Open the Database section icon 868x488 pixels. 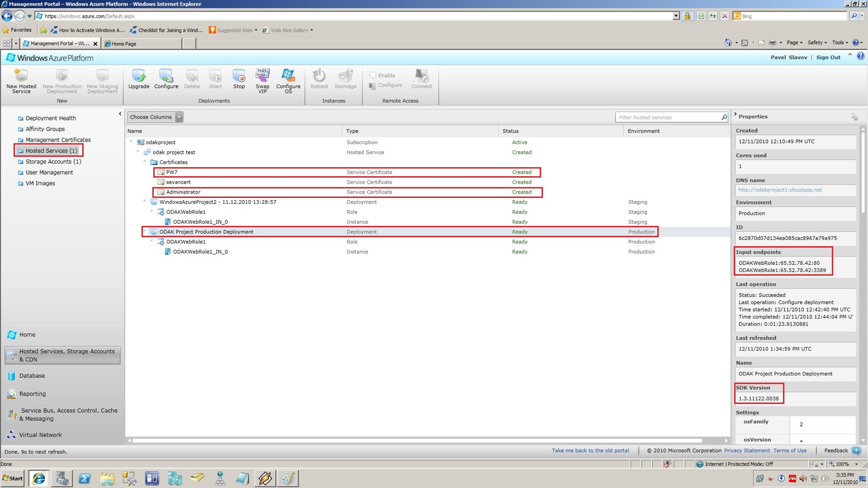coord(11,376)
